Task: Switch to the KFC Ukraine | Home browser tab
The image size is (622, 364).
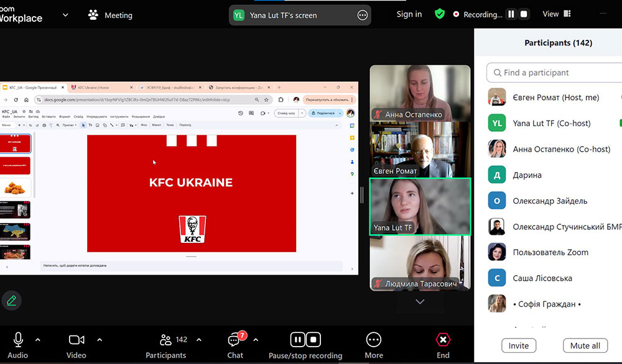Action: tap(101, 88)
